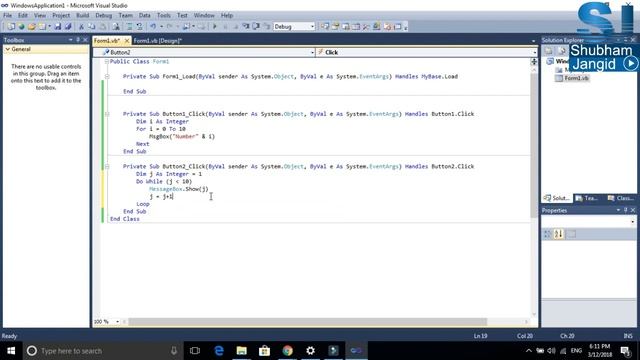The height and width of the screenshot is (360, 640).
Task: Click the Task View taskbar button
Action: pyautogui.click(x=195, y=351)
